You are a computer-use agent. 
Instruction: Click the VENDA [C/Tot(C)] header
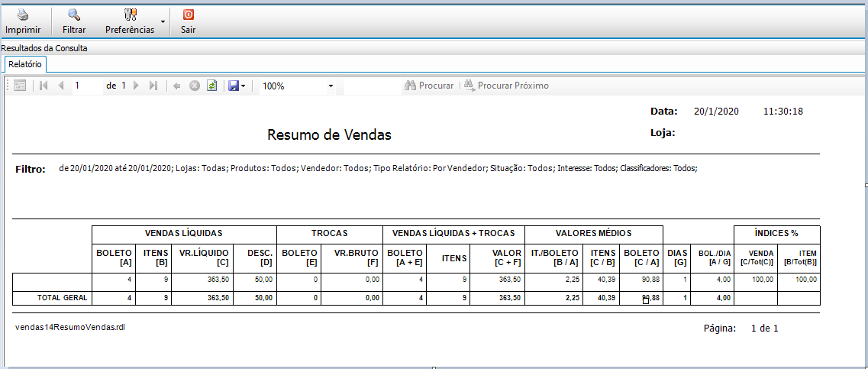[756, 257]
